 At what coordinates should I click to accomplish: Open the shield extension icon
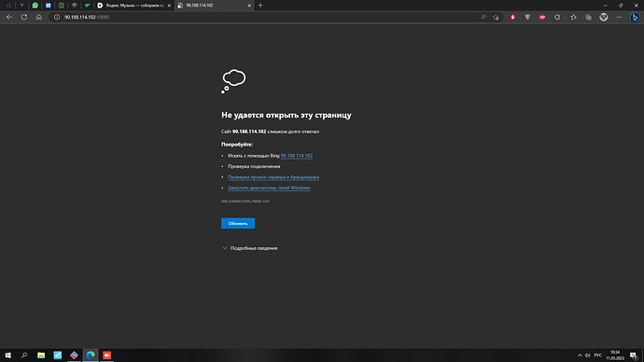point(527,17)
